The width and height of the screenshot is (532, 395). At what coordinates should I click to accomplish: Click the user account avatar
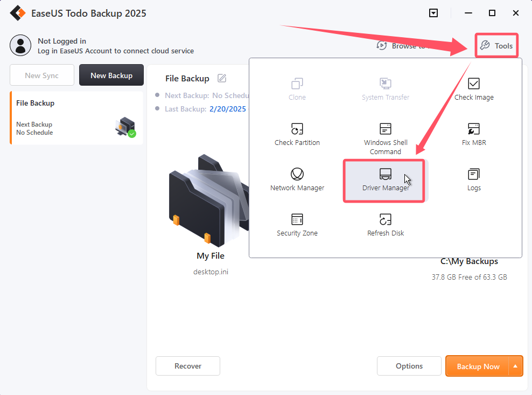(x=20, y=45)
